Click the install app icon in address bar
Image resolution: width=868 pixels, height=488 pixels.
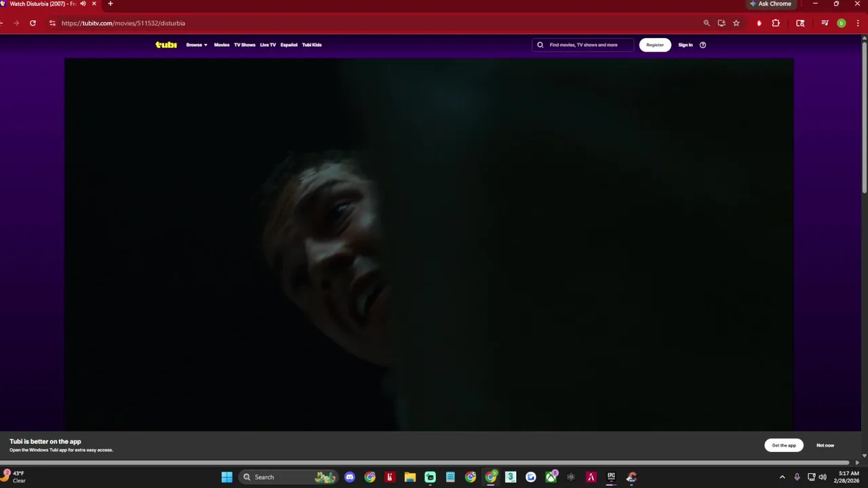pos(722,23)
